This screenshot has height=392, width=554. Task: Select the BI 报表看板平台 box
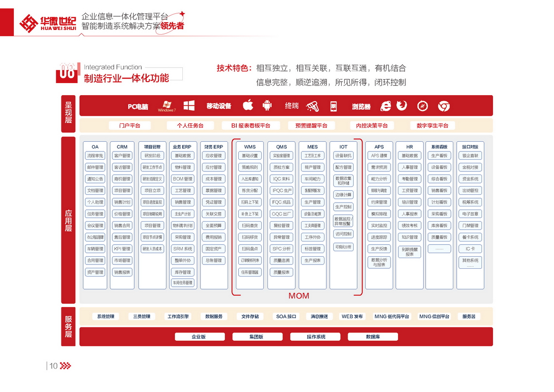click(x=251, y=126)
